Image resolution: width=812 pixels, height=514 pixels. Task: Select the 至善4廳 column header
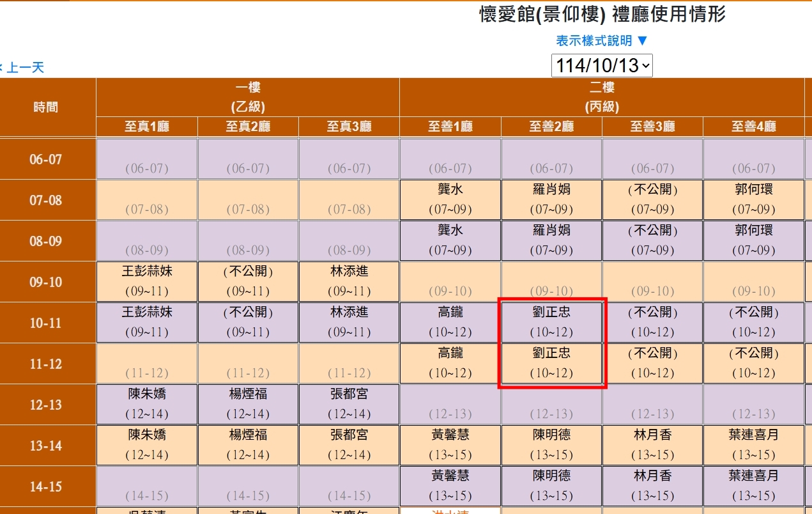tap(754, 127)
